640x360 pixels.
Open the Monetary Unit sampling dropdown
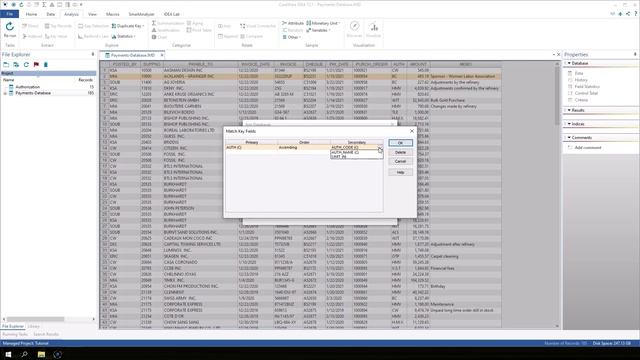click(323, 23)
